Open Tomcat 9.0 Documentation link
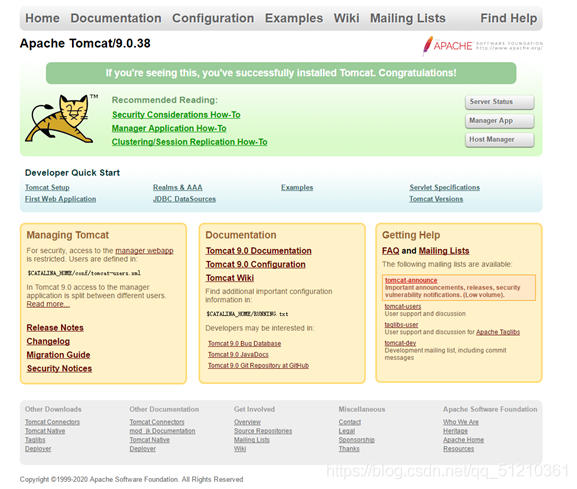This screenshot has height=489, width=577. point(258,251)
